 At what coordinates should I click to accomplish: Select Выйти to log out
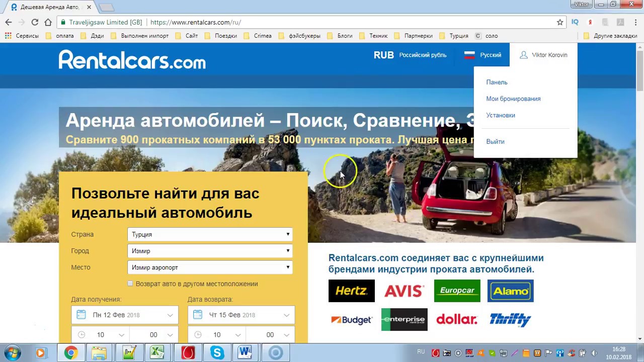[495, 141]
